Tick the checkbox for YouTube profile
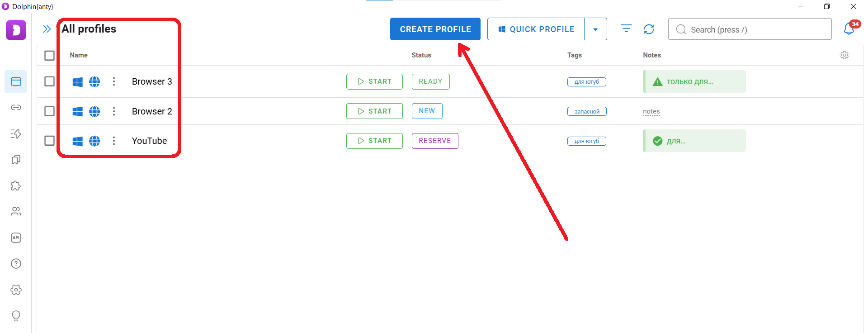 [x=49, y=141]
